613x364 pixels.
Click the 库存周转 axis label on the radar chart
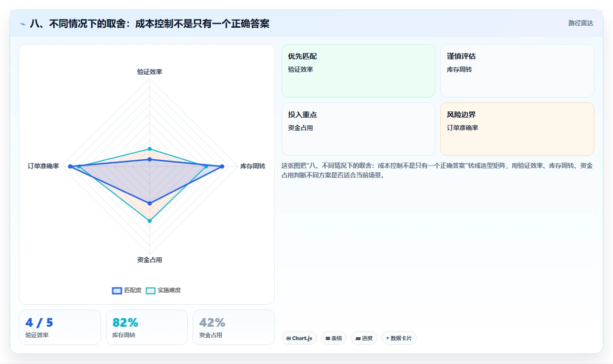(252, 166)
